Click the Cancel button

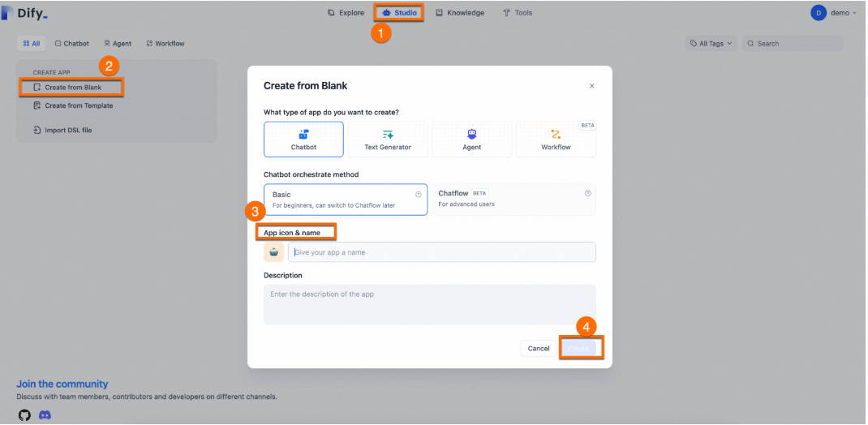click(x=539, y=348)
